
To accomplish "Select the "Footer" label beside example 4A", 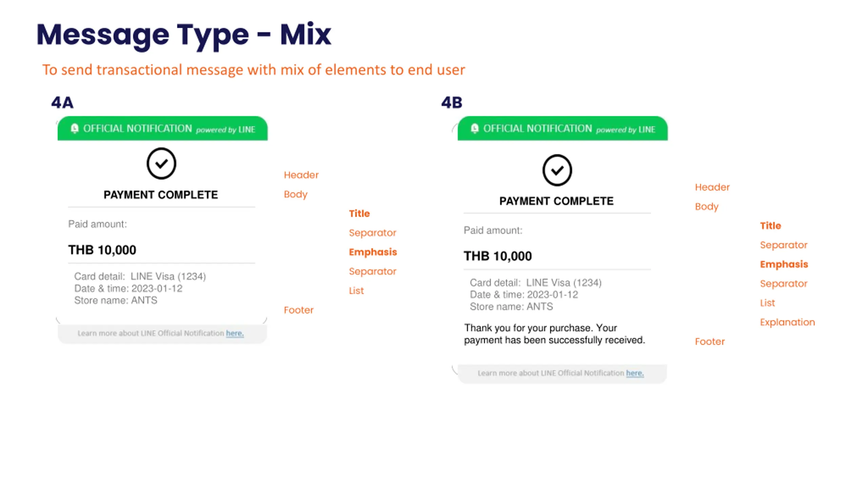I will 298,310.
